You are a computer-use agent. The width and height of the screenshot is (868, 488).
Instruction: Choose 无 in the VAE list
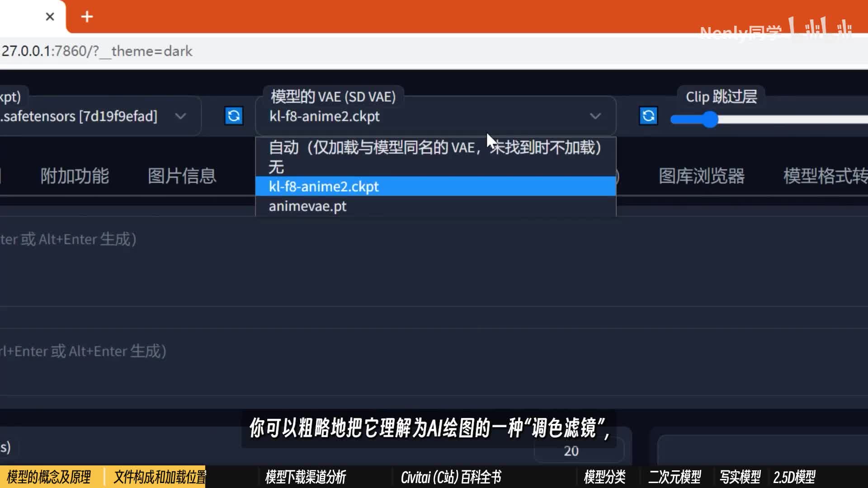pyautogui.click(x=277, y=167)
